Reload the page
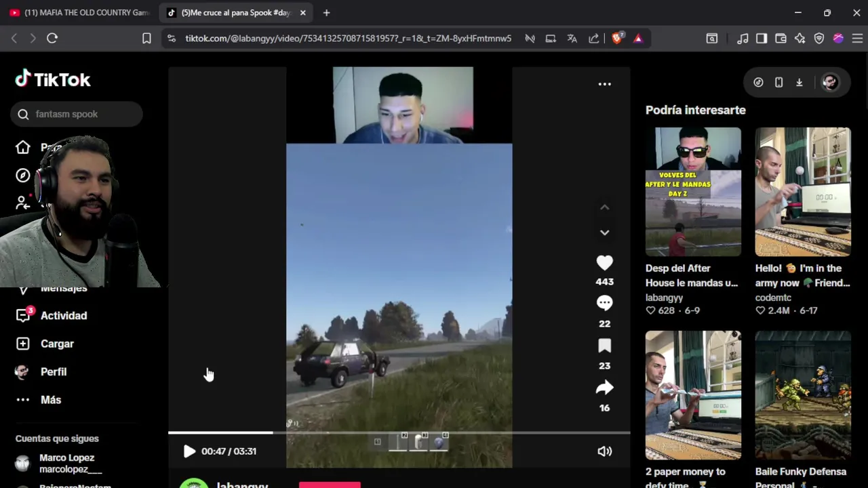868x488 pixels. pyautogui.click(x=52, y=39)
